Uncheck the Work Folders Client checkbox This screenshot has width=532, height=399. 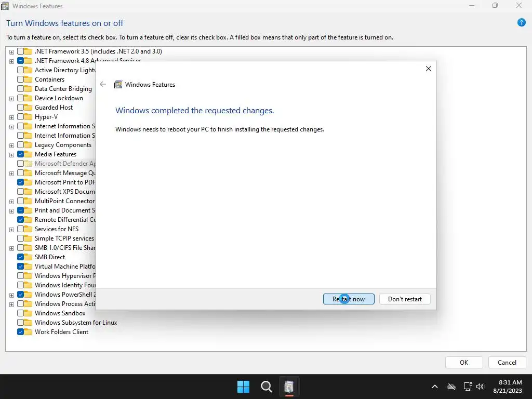pyautogui.click(x=20, y=332)
